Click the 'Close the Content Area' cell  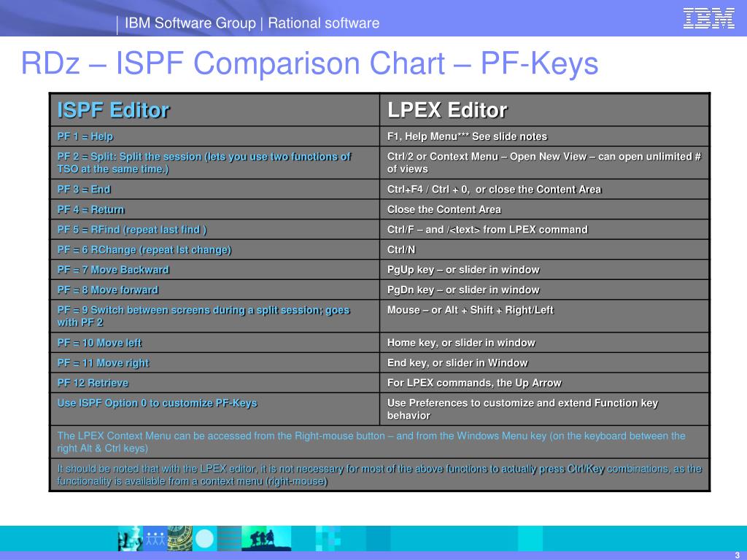click(x=544, y=209)
